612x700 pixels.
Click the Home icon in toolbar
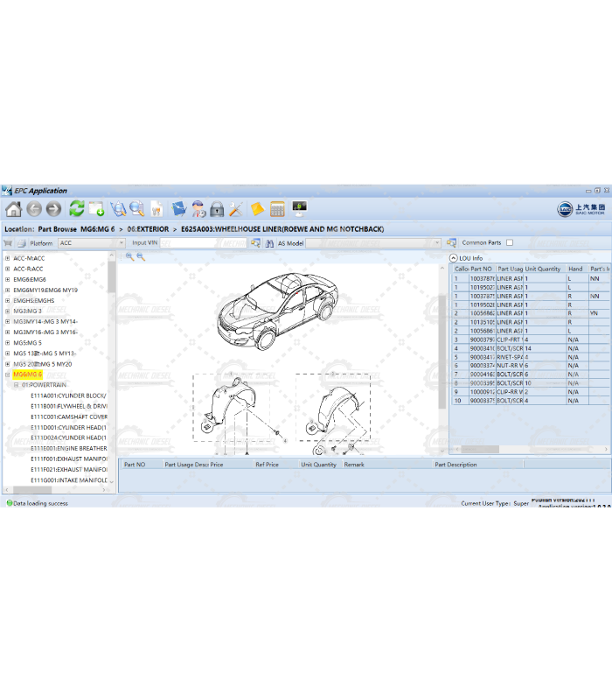[x=13, y=209]
